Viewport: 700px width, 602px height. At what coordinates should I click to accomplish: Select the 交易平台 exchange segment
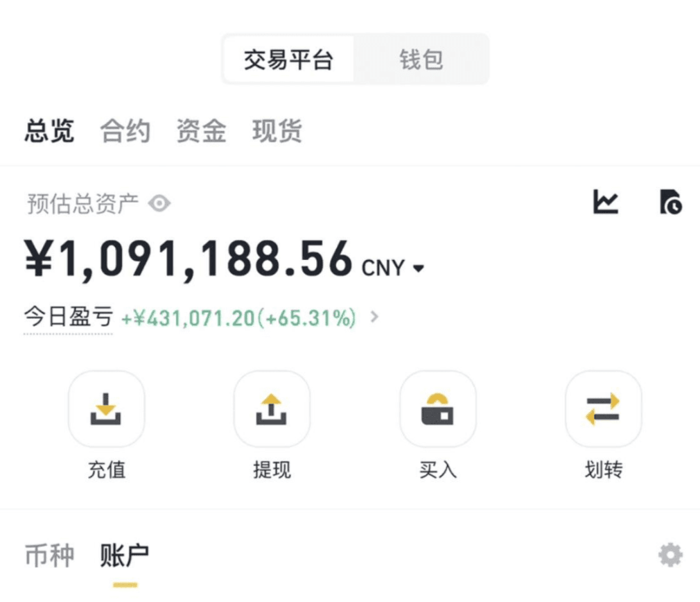(x=288, y=60)
